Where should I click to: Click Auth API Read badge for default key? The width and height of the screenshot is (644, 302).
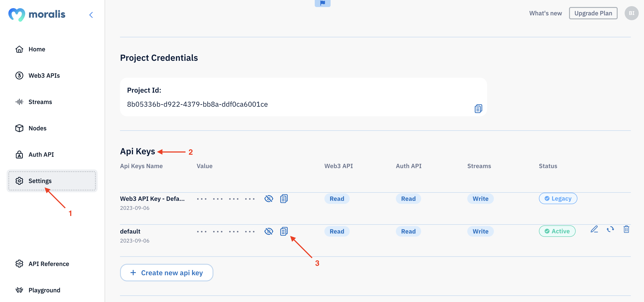coord(408,231)
